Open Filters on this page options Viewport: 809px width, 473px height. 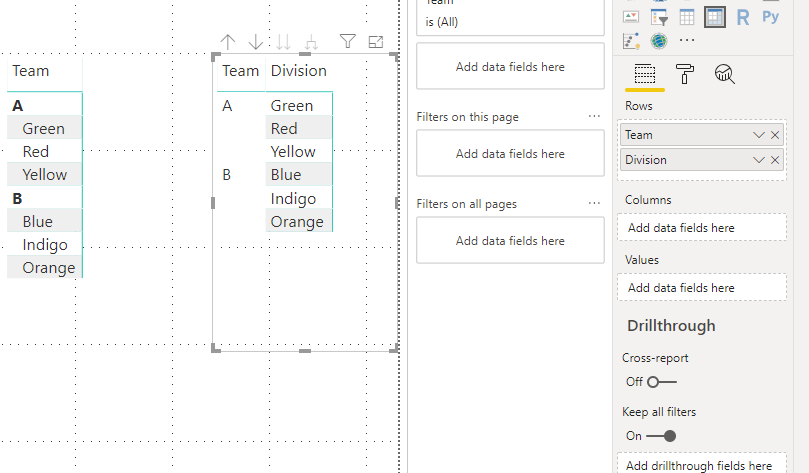point(594,117)
